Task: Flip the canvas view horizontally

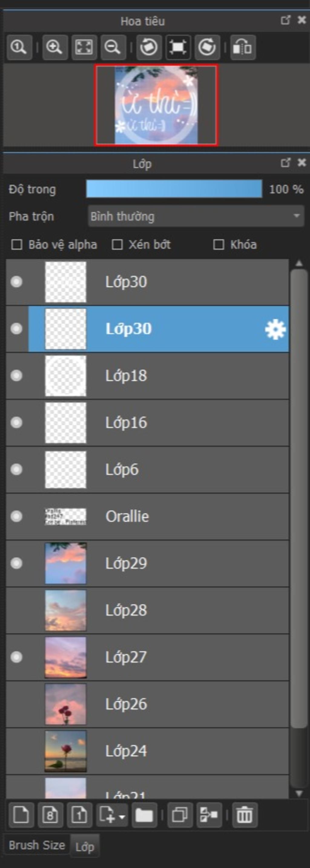Action: coord(243,47)
